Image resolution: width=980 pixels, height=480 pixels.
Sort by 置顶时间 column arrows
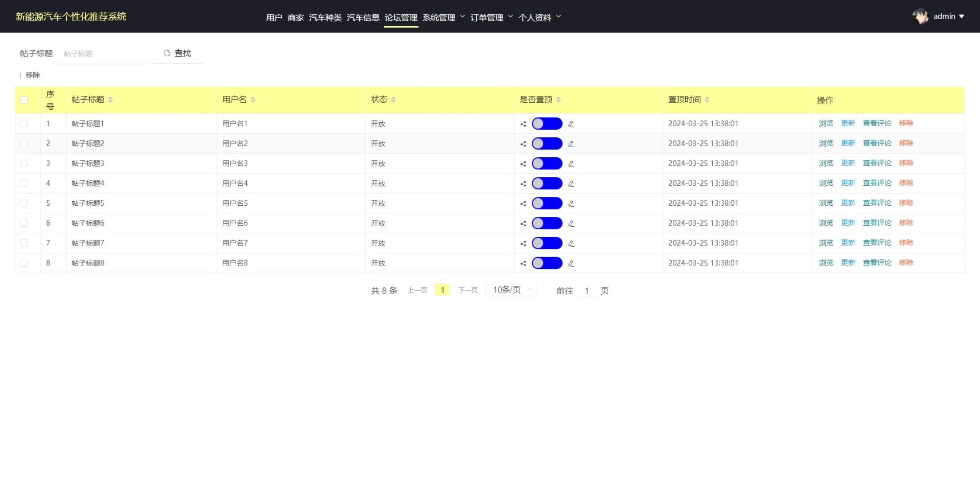coord(707,100)
